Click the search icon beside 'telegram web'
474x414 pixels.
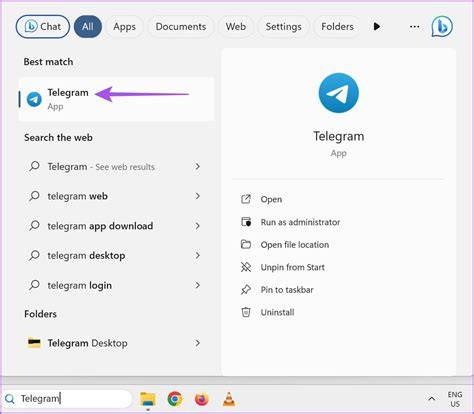[x=34, y=196]
